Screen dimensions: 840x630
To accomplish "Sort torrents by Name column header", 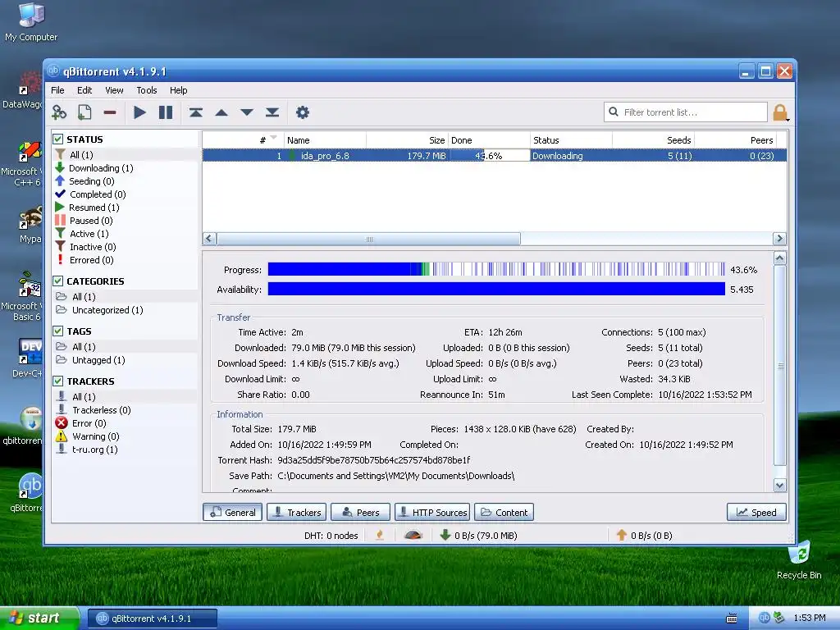I will [x=325, y=140].
